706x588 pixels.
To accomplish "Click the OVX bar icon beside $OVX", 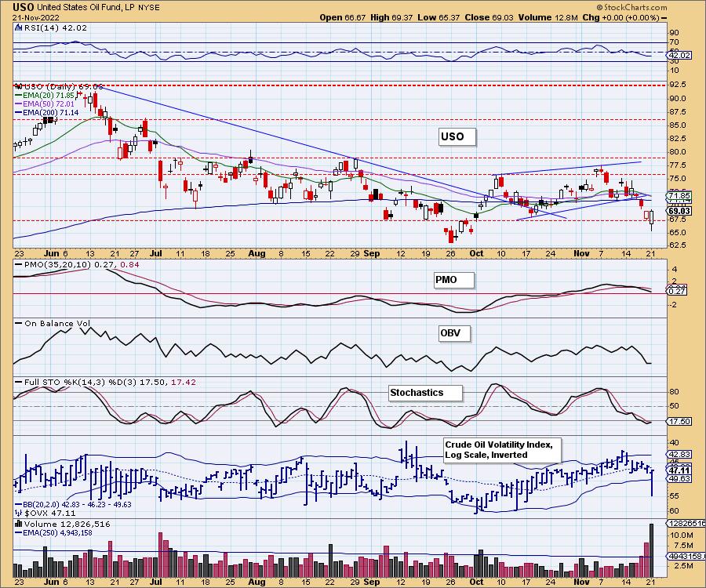I will point(19,513).
